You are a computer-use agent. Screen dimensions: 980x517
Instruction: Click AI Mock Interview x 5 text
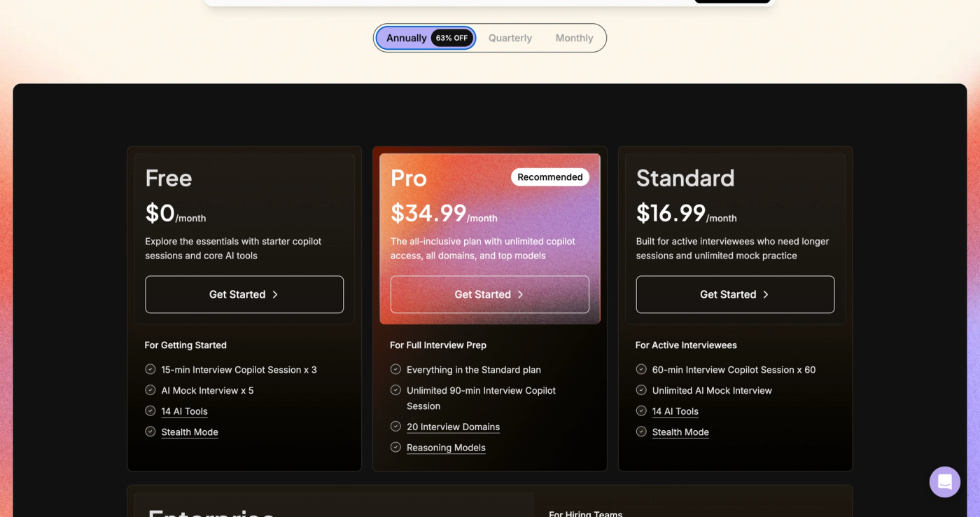click(x=207, y=391)
